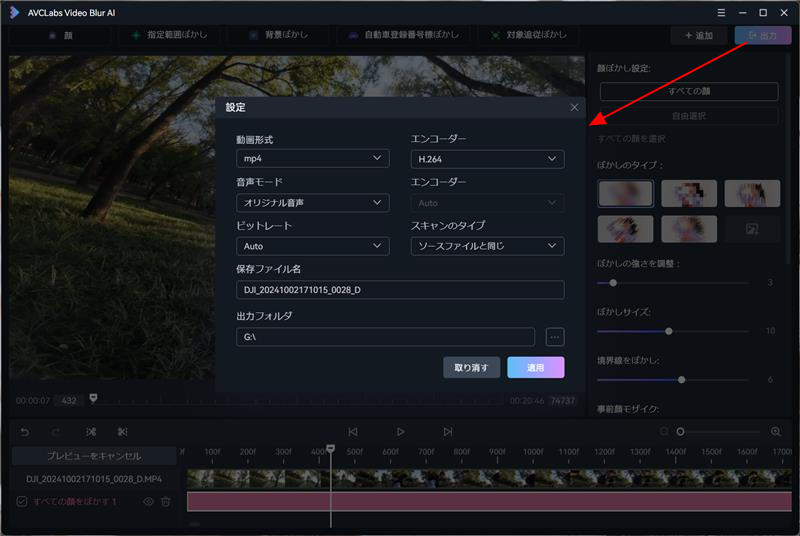Toggle the すべての顔をぼかす 1 track checkbox

[x=21, y=501]
